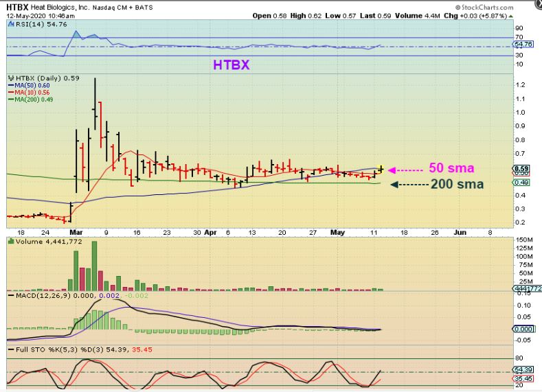
Task: Click the 0.49 green MA tag on price axis
Action: pyautogui.click(x=521, y=183)
